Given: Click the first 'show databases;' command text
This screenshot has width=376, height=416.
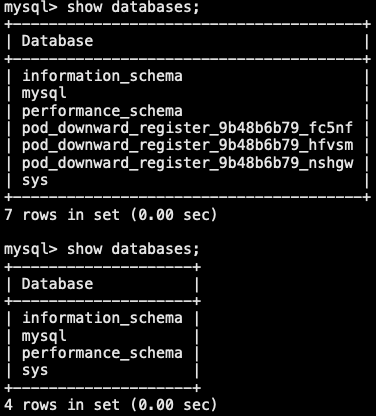Looking at the screenshot, I should click(133, 7).
